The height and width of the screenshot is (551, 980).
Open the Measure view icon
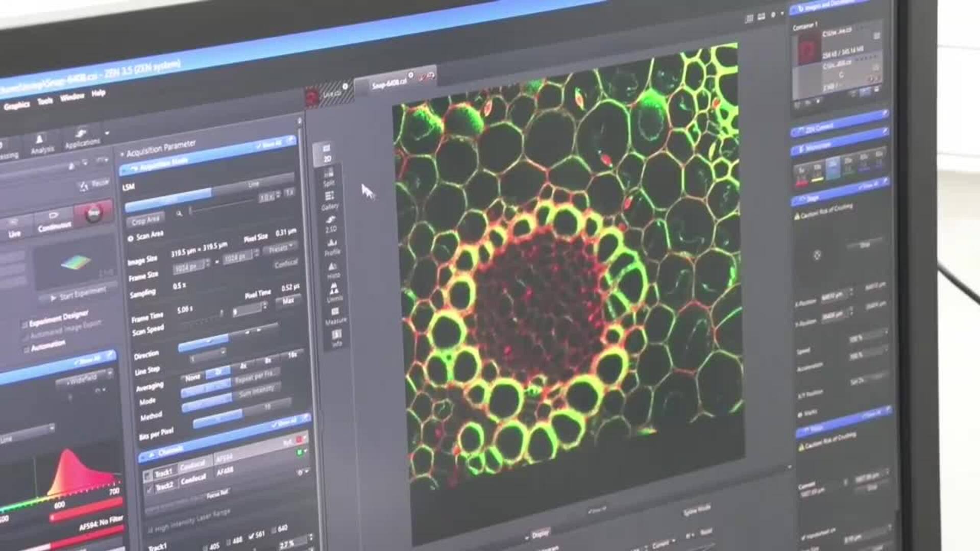pos(335,315)
